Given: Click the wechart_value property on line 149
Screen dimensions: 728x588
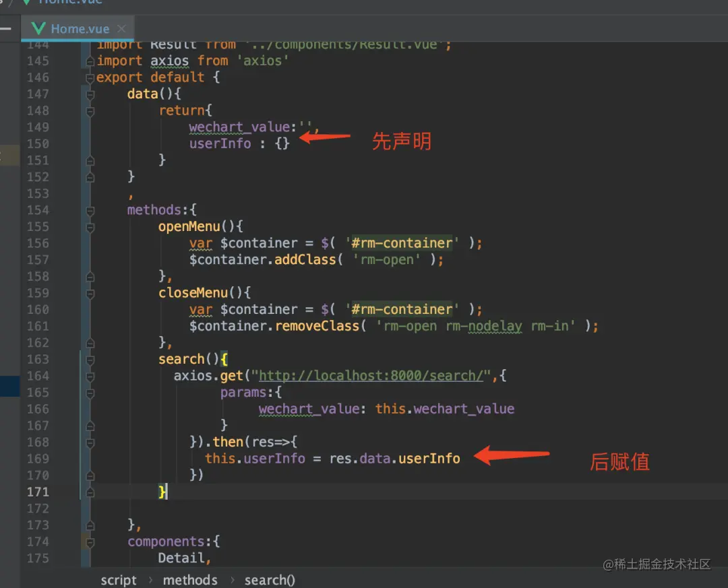Looking at the screenshot, I should [239, 127].
